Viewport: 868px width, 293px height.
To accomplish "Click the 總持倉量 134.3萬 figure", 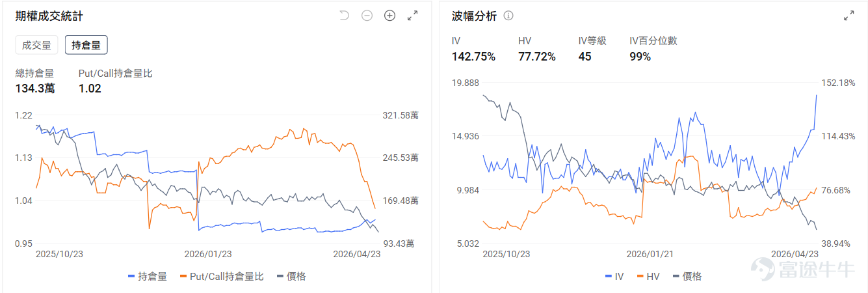I will 35,89.
